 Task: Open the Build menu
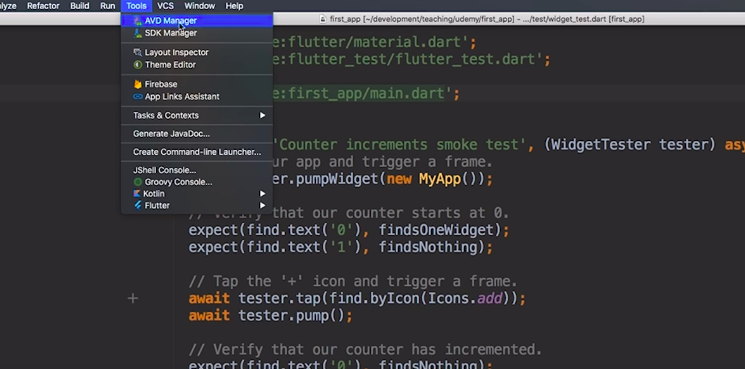point(80,6)
